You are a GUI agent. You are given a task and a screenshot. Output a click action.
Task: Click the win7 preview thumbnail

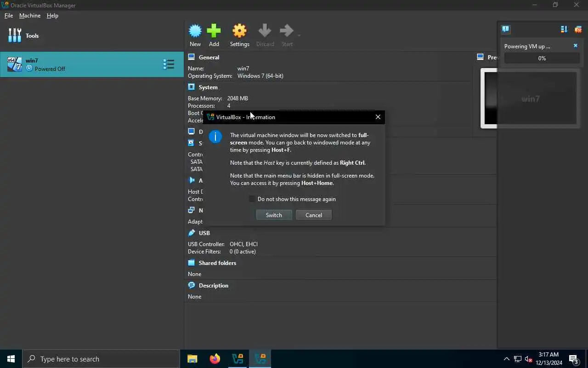(x=531, y=98)
